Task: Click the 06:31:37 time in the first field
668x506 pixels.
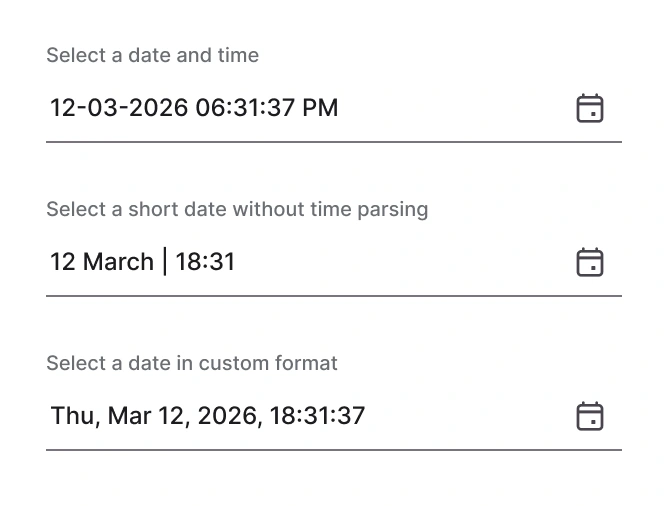Action: (244, 108)
